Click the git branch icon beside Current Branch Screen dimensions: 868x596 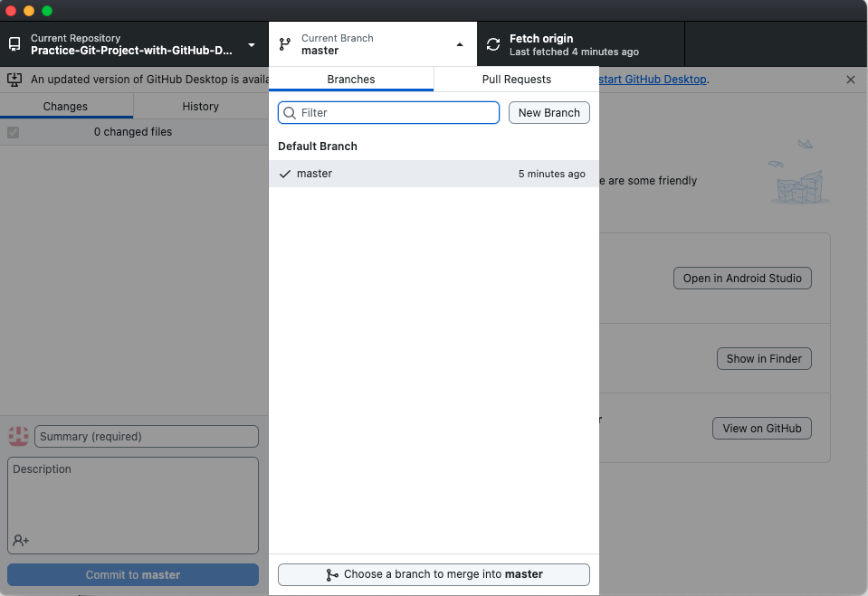pyautogui.click(x=285, y=44)
